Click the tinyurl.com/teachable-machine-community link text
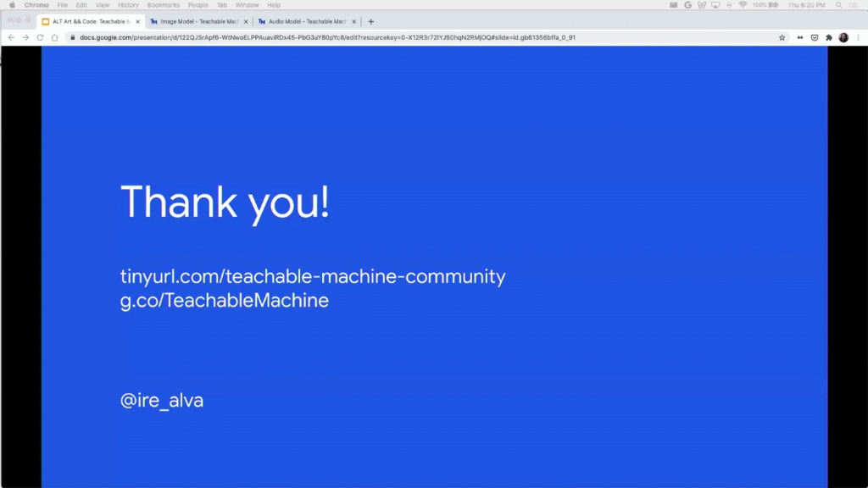Screen dimensions: 868x488 [313, 276]
